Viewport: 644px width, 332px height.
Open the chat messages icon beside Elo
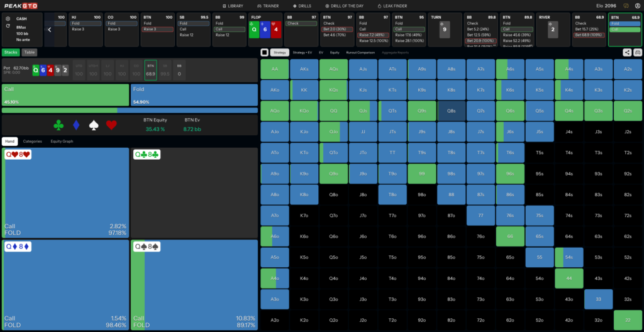(626, 6)
